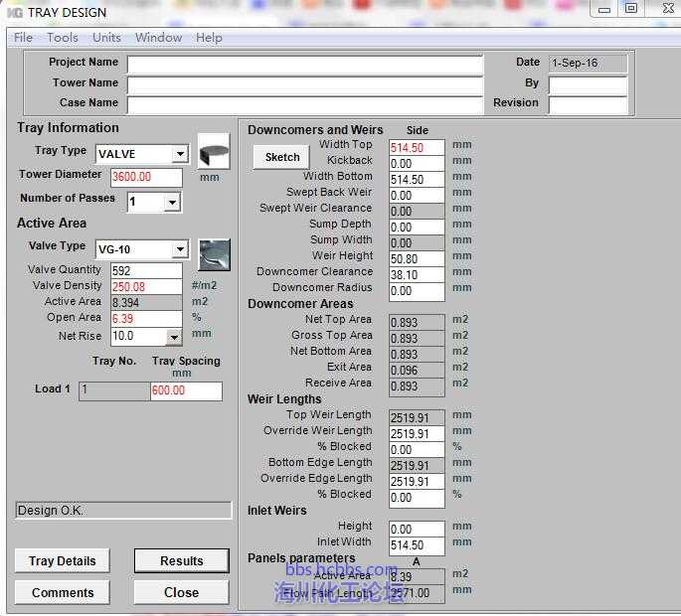The height and width of the screenshot is (616, 681).
Task: Focus the By field
Action: pos(589,84)
